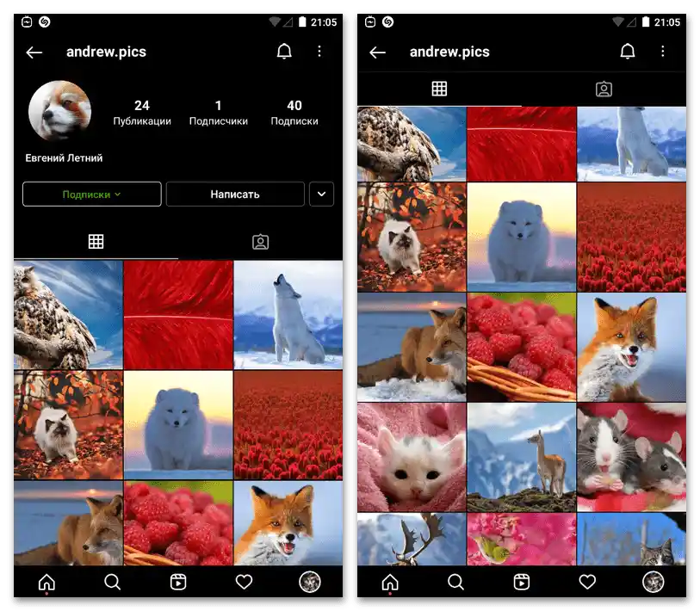Viewport: 700px width, 611px height.
Task: Tap IGTV-style status icon in left phone
Action: [x=27, y=22]
